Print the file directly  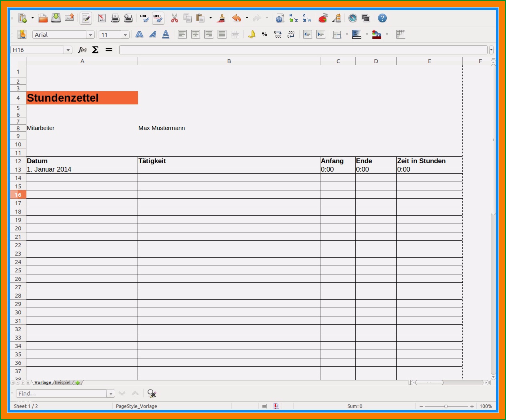115,18
